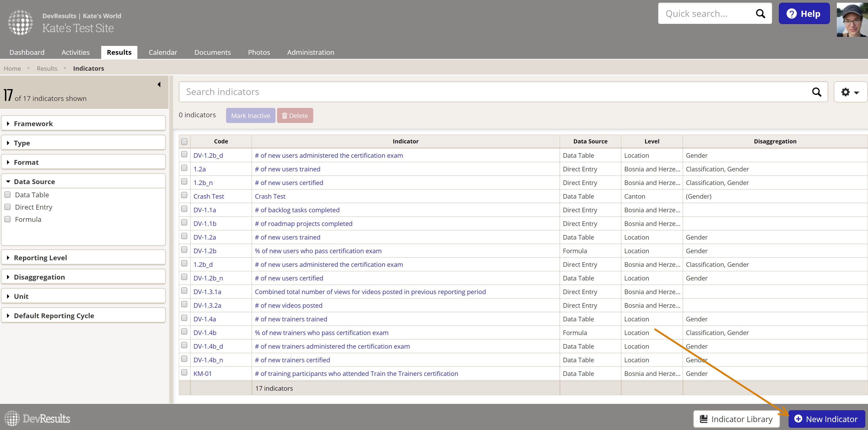The width and height of the screenshot is (868, 430).
Task: Expand the Framework filter section
Action: [x=33, y=124]
